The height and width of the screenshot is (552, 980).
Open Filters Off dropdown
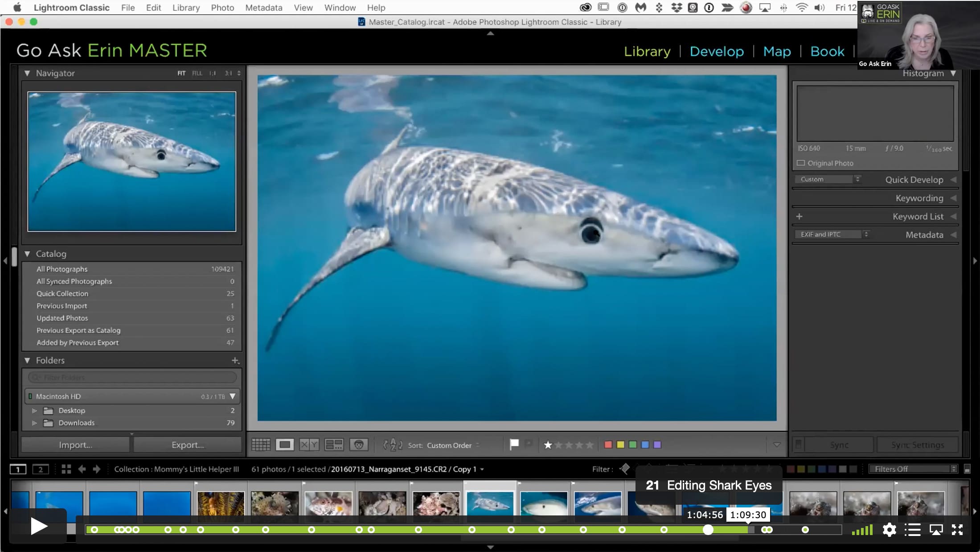pyautogui.click(x=913, y=469)
